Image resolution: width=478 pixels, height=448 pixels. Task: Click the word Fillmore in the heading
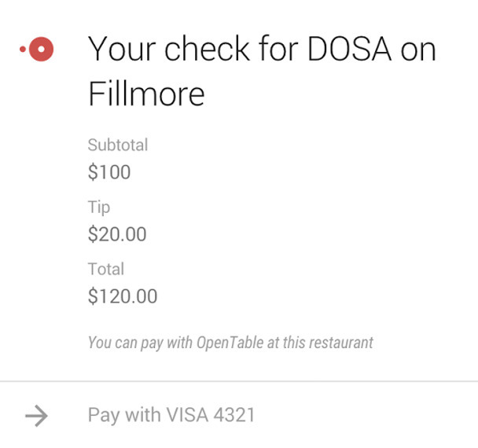point(146,94)
